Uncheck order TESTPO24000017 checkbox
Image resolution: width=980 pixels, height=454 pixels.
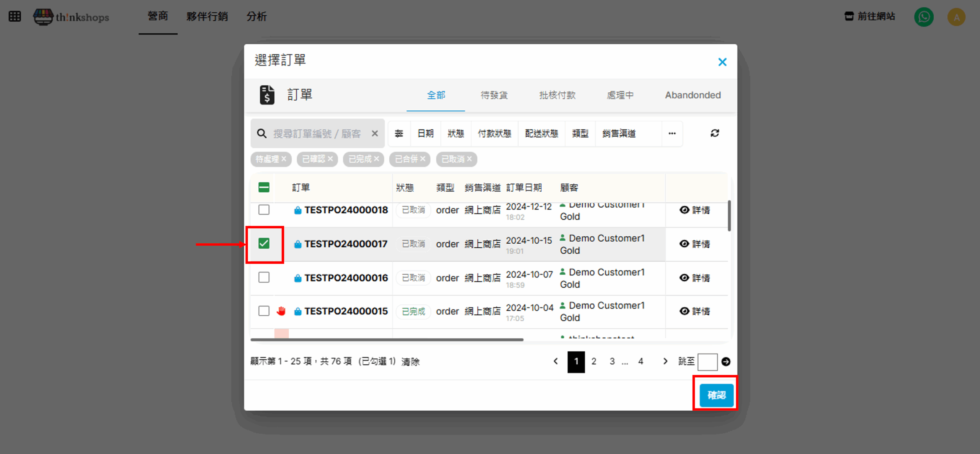pyautogui.click(x=264, y=243)
